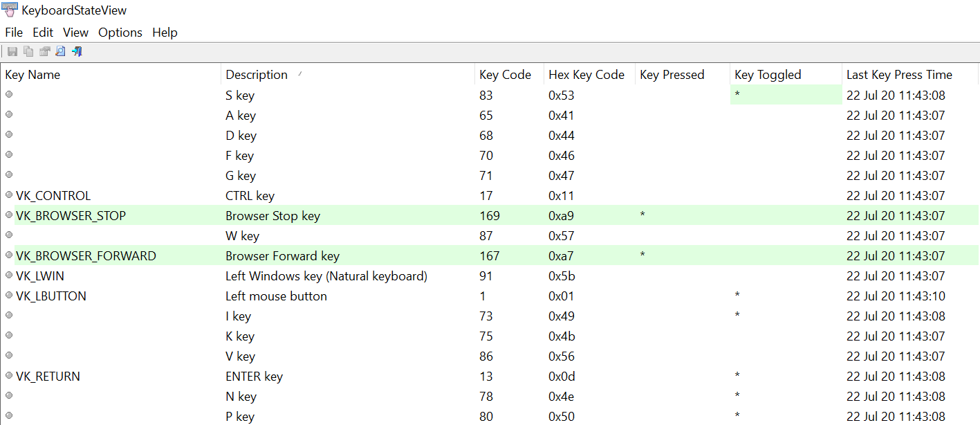
Task: Sort the list by the Description column
Action: click(257, 74)
